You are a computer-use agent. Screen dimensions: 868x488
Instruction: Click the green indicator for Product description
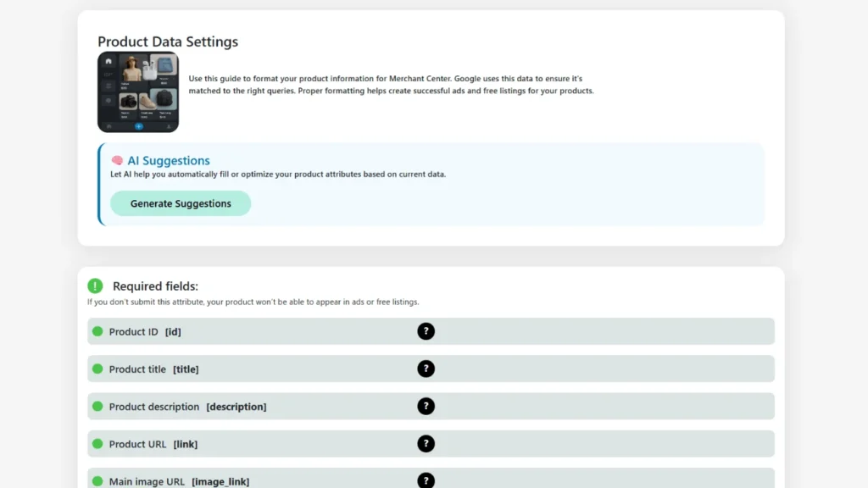[97, 406]
